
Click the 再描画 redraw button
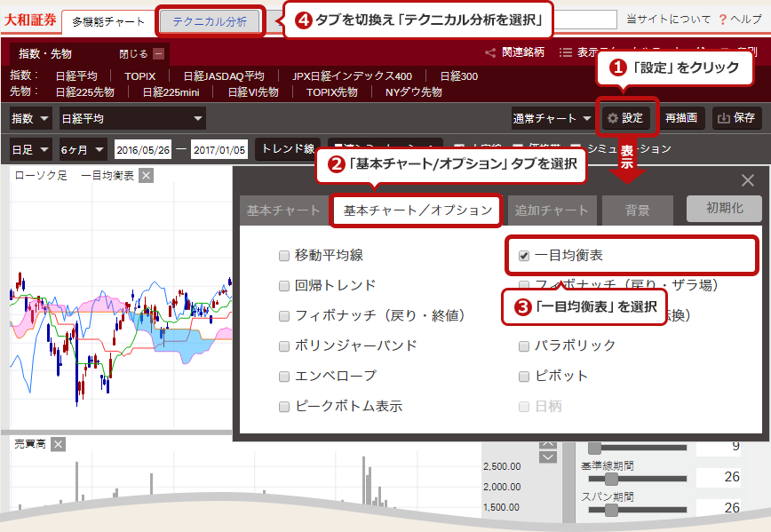pos(682,118)
